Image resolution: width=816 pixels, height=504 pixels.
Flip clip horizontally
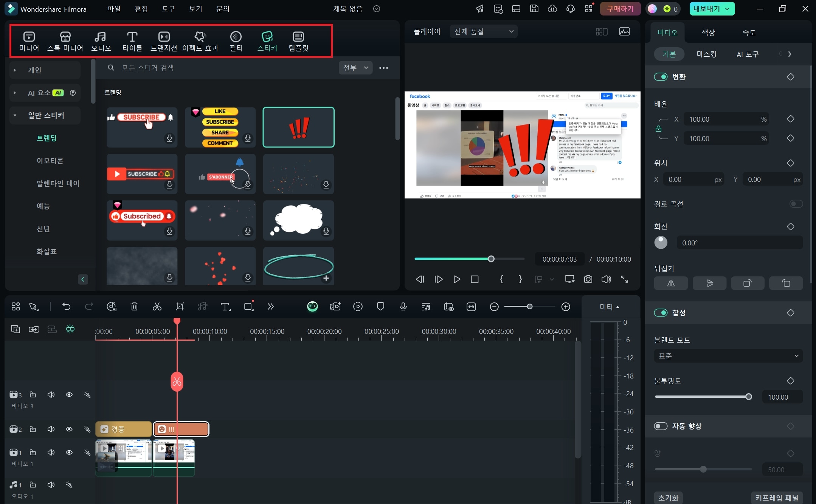pos(671,283)
